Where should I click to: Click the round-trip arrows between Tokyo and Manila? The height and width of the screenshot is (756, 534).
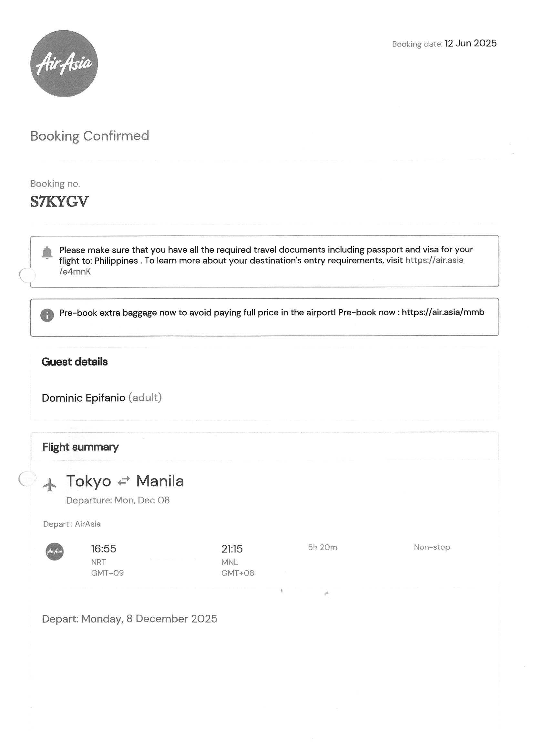[124, 481]
